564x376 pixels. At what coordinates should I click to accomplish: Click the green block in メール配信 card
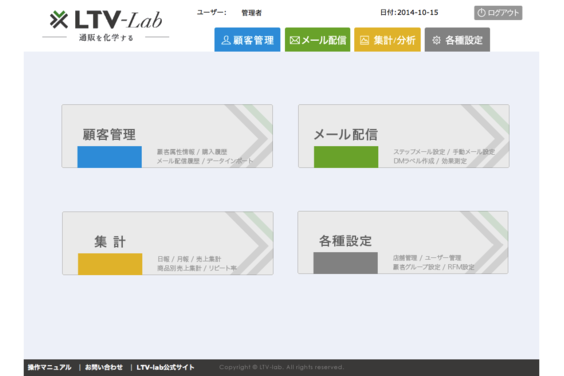click(346, 157)
